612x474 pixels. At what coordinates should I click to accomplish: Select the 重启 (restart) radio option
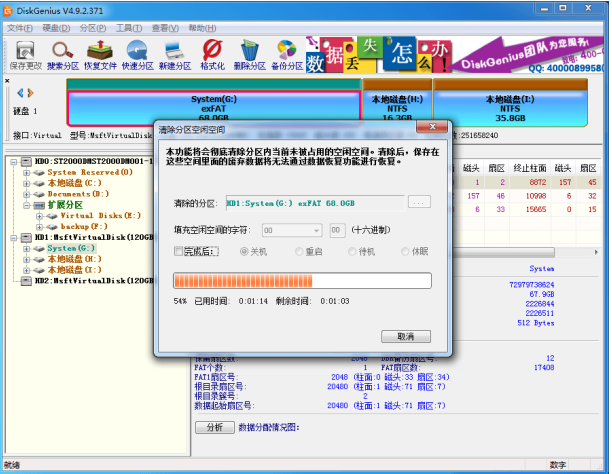(299, 251)
